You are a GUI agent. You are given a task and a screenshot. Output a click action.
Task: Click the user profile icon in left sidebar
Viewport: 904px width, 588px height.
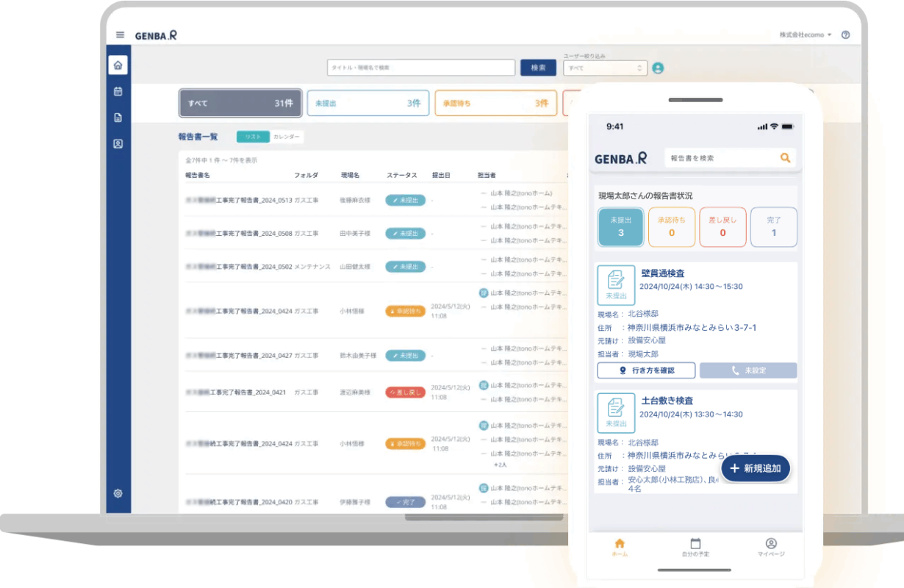coord(118,144)
